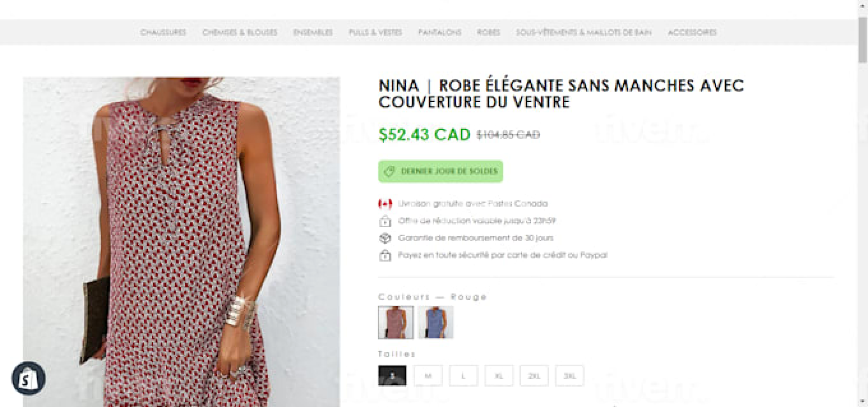The width and height of the screenshot is (868, 407).
Task: Select size S option
Action: coord(392,376)
